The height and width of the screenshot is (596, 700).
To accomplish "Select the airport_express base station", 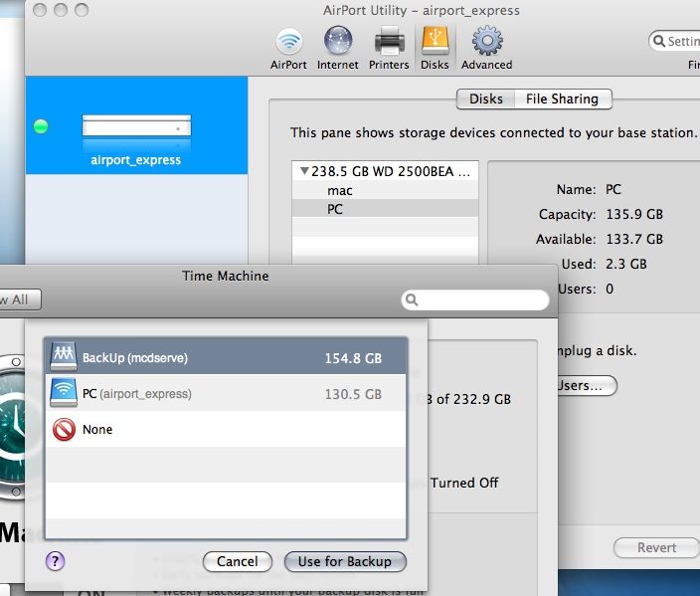I will coord(136,125).
